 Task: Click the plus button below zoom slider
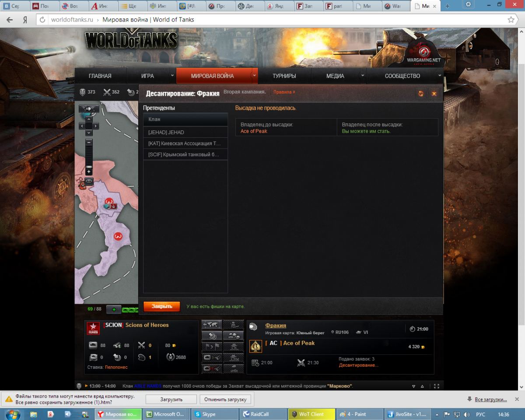[89, 172]
